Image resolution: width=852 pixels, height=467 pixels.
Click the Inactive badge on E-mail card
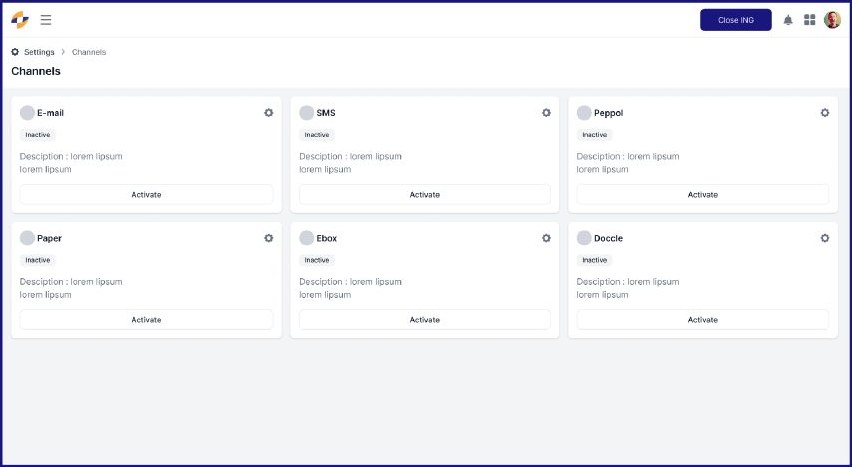[x=38, y=135]
